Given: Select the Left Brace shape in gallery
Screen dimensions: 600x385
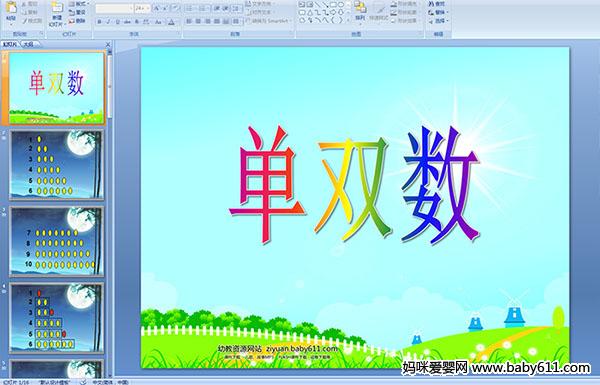Looking at the screenshot, I should pyautogui.click(x=333, y=20).
